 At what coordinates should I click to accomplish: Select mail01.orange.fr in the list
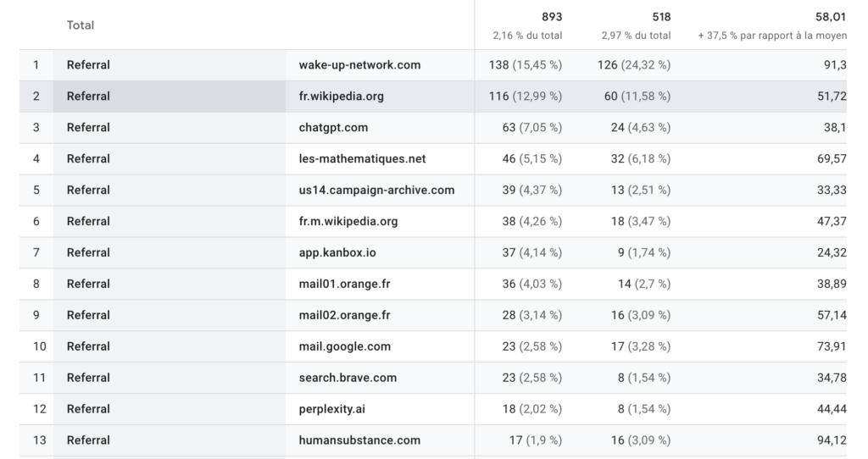click(344, 284)
